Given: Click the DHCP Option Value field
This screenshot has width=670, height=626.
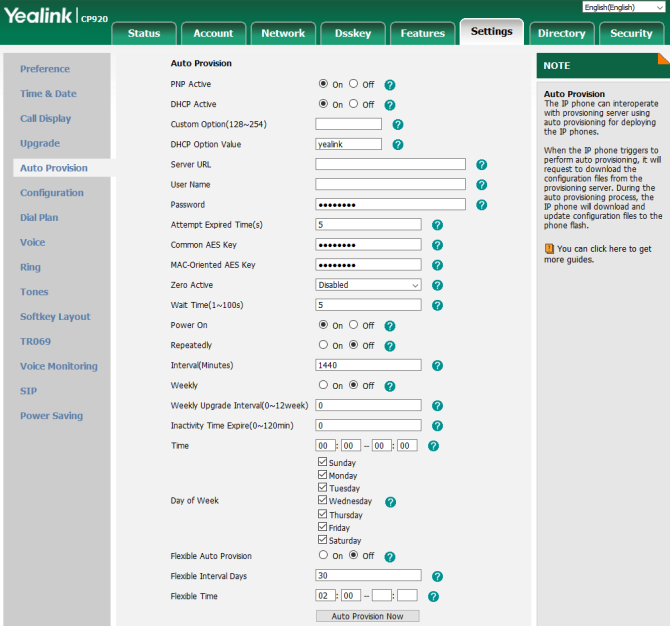Looking at the screenshot, I should coord(348,144).
